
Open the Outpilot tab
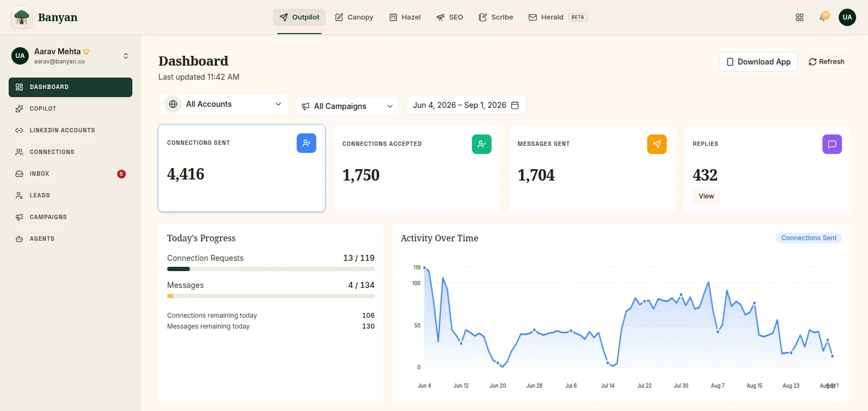pyautogui.click(x=299, y=17)
